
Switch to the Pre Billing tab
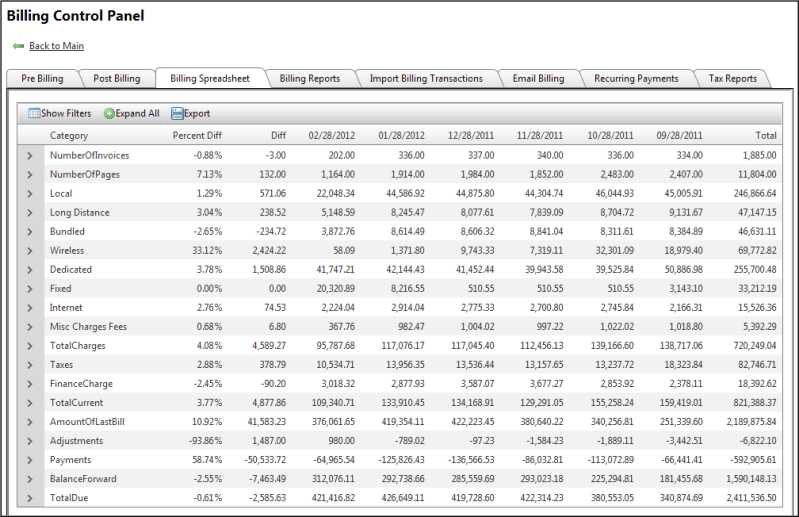(x=42, y=78)
